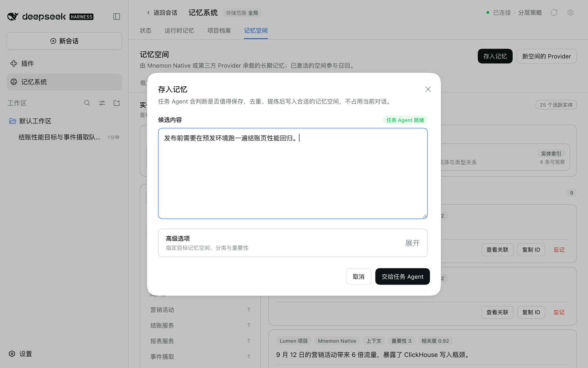Click the 存储范围 全局 badge

coord(242,13)
